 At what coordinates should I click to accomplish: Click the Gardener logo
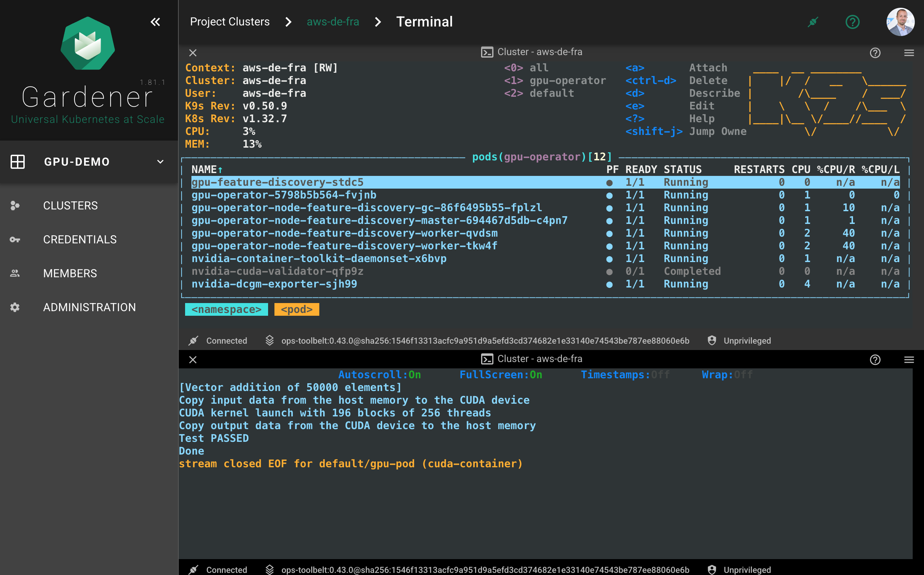pyautogui.click(x=88, y=43)
